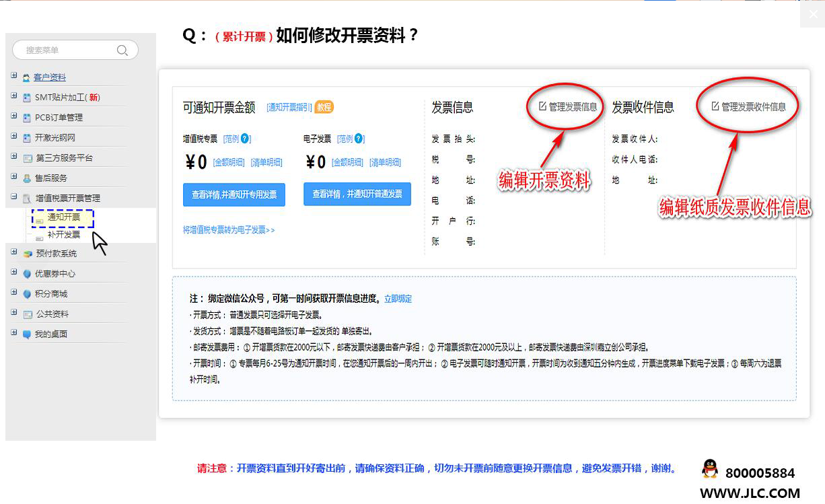Collapse the 增值税票开票管理 node

(14, 198)
